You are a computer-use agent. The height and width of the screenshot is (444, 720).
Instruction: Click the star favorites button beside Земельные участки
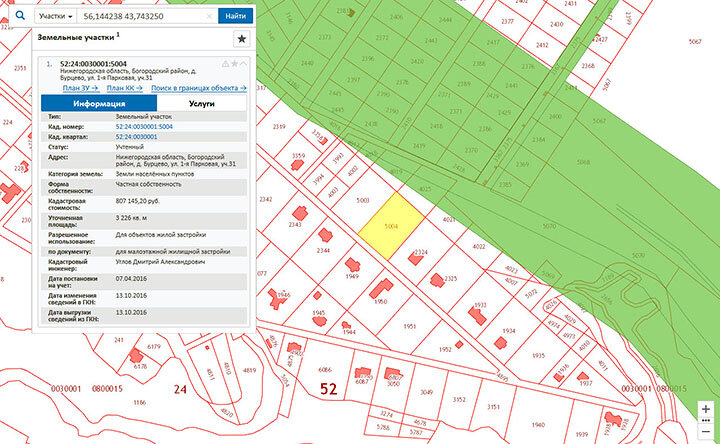[x=242, y=39]
